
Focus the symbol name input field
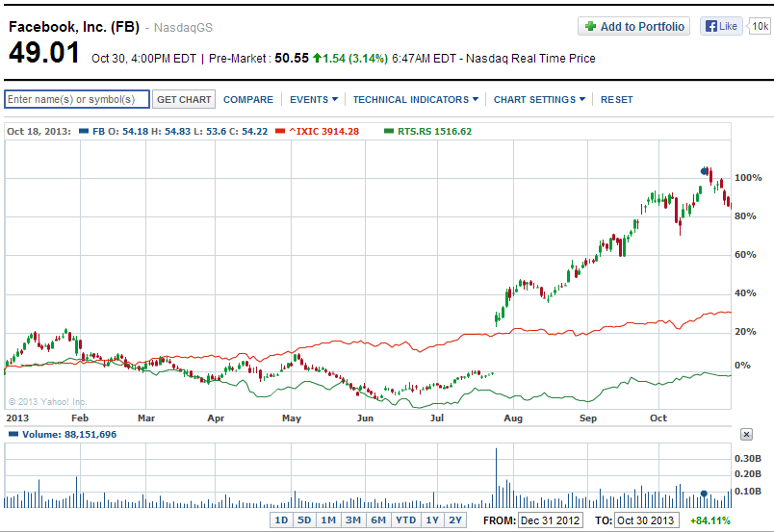pyautogui.click(x=77, y=99)
